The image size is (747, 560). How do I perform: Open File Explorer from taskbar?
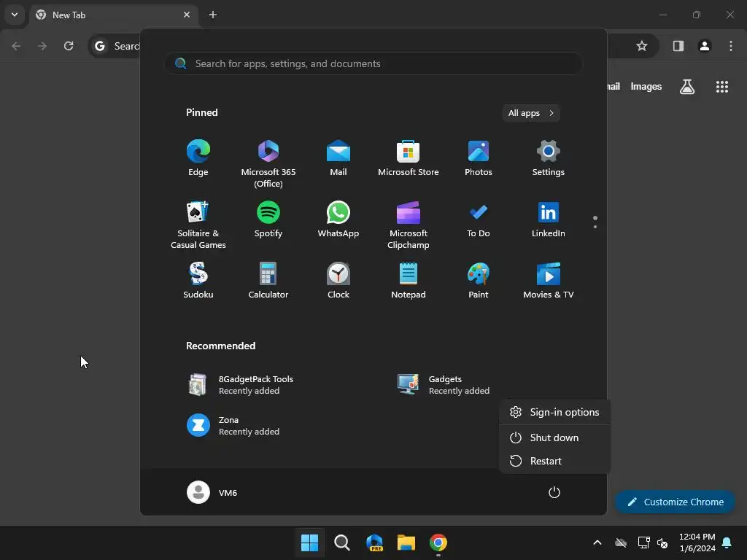tap(406, 542)
